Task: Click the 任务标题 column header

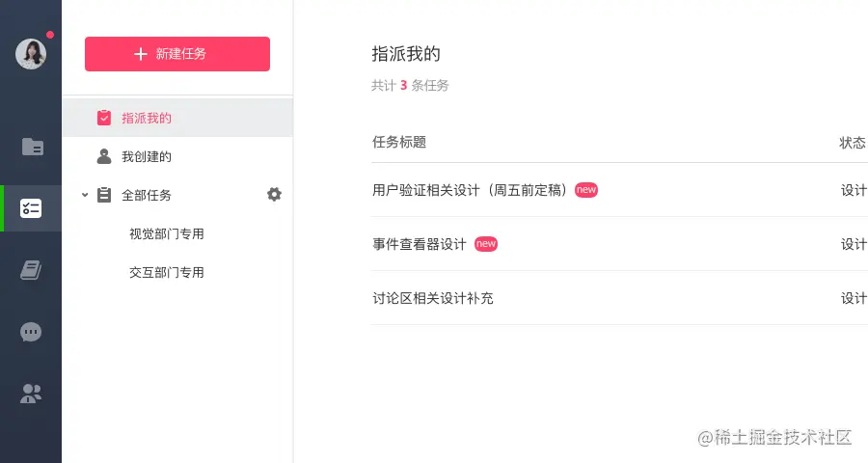Action: click(399, 143)
